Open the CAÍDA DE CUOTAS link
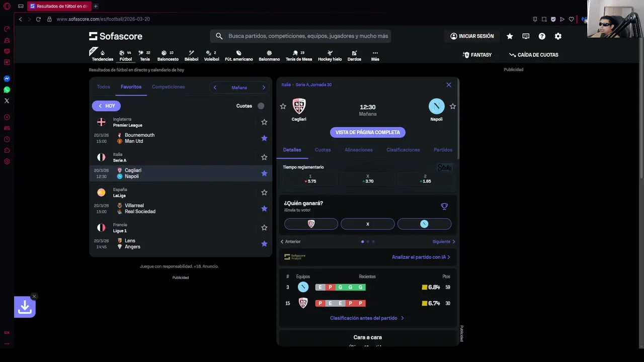The height and width of the screenshot is (362, 644). click(x=533, y=55)
